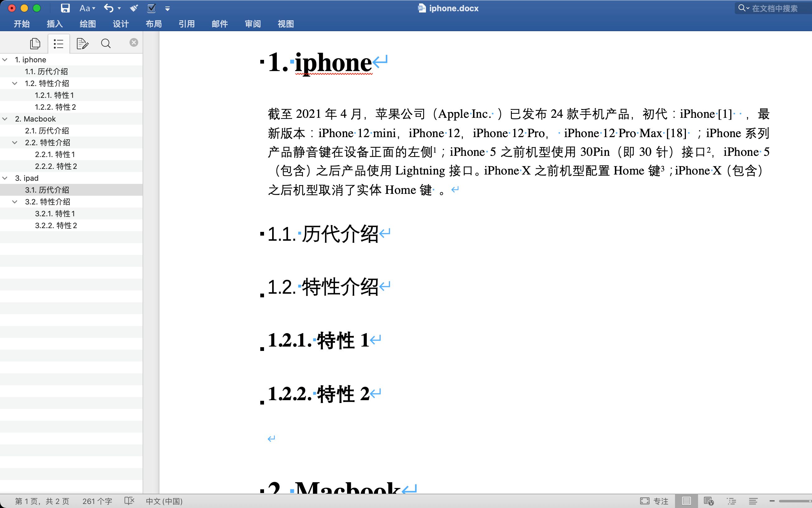812x508 pixels.
Task: Select outline item '2.2.2. 特性2'
Action: 56,166
